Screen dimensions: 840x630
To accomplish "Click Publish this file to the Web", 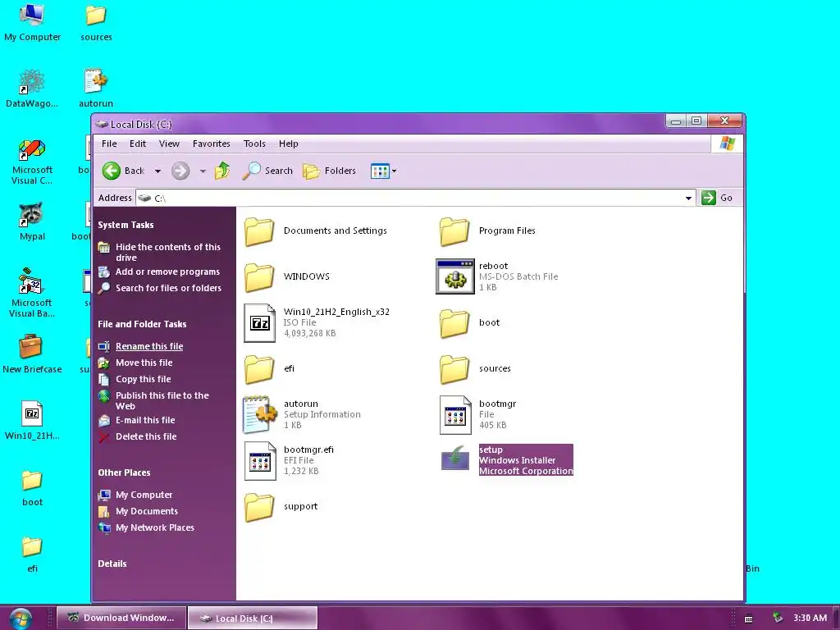I will (162, 400).
